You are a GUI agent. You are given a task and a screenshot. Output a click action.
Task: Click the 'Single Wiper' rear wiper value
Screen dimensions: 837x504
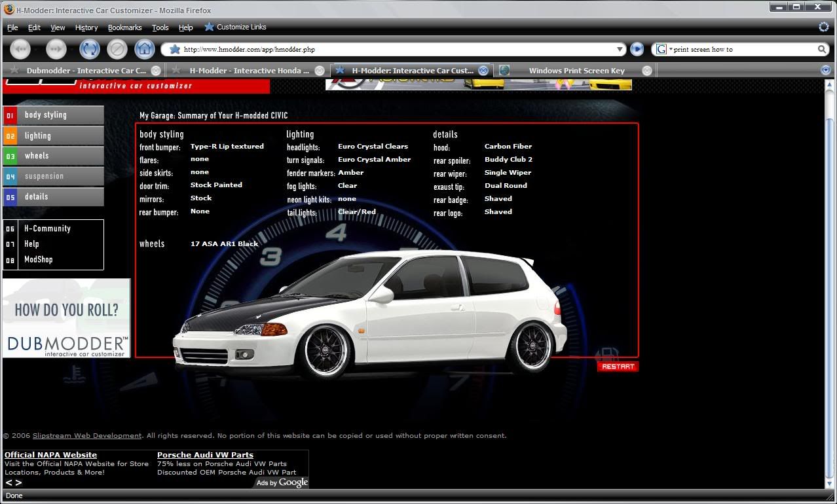(x=508, y=173)
